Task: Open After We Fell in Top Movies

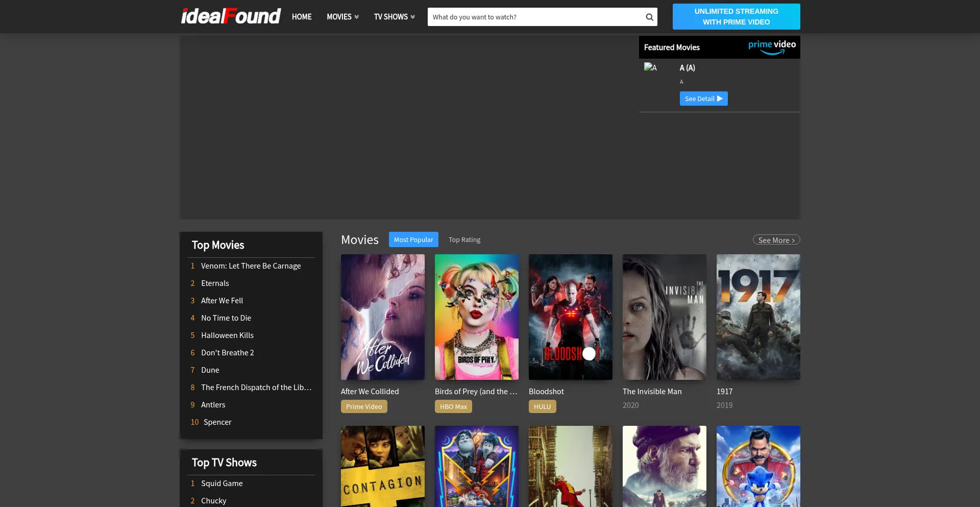Action: 222,301
